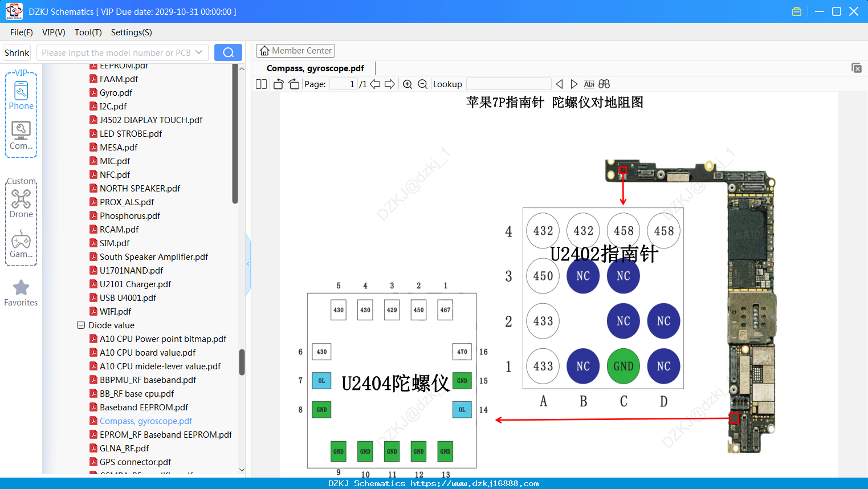The height and width of the screenshot is (489, 868).
Task: Open J4502 DIAPLAY TOUCH.pdf
Action: (x=151, y=120)
